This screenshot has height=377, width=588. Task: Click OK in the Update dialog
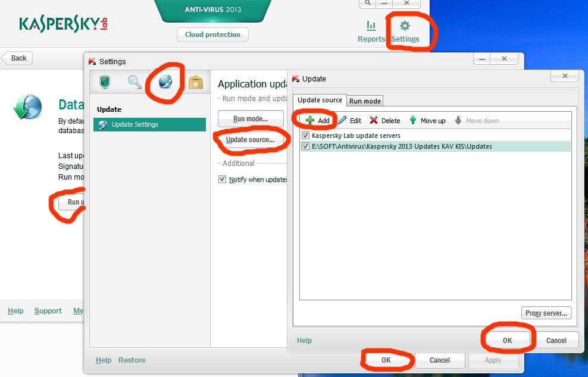point(507,340)
